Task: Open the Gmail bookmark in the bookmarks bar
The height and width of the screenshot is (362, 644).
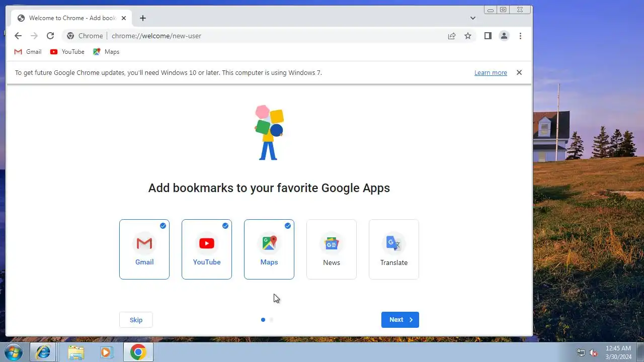Action: pyautogui.click(x=28, y=52)
